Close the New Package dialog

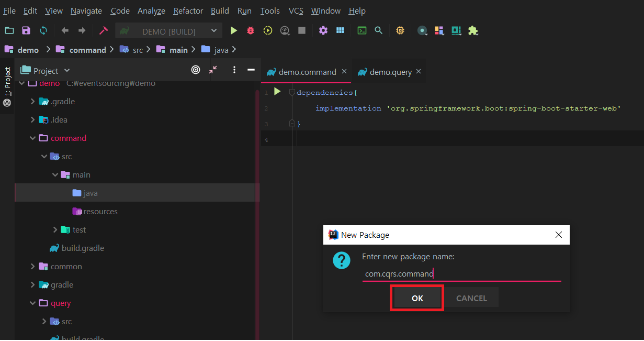(558, 235)
